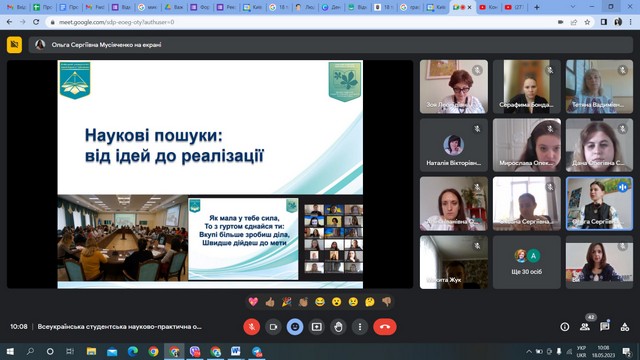Toggle the camera on or off
640x360 pixels.
click(x=273, y=327)
